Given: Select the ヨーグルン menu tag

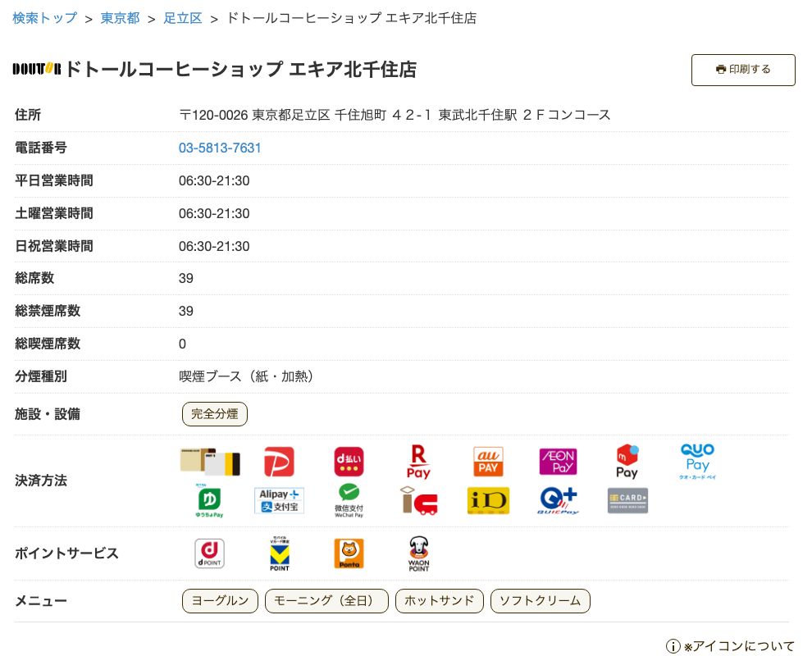Looking at the screenshot, I should pos(220,600).
